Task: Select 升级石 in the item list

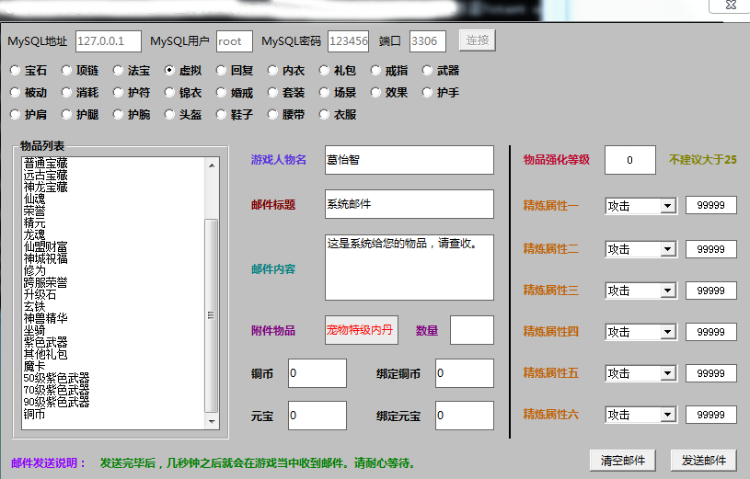Action: coord(40,294)
